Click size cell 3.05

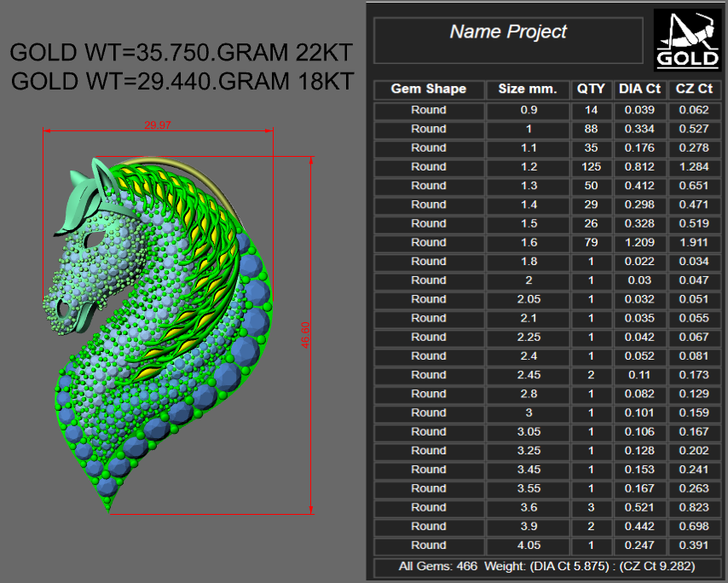(529, 432)
